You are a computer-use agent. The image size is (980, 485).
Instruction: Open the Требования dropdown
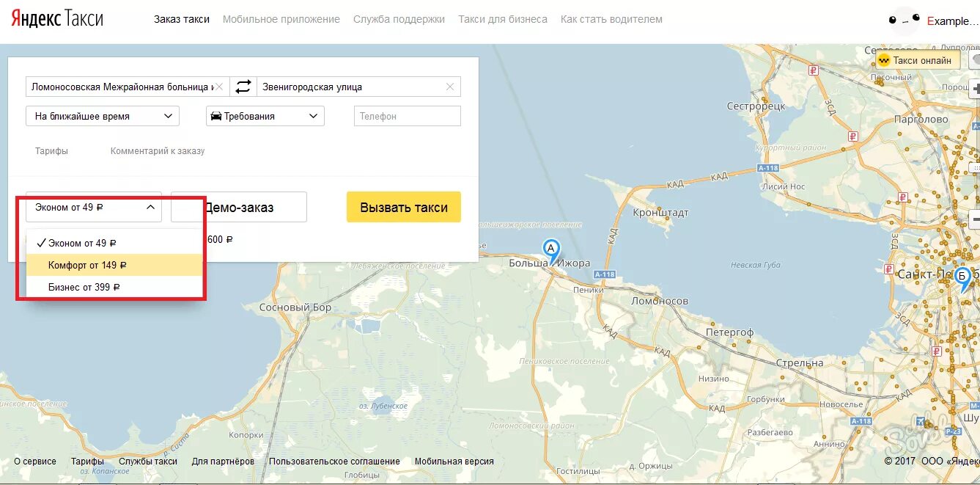pyautogui.click(x=265, y=116)
